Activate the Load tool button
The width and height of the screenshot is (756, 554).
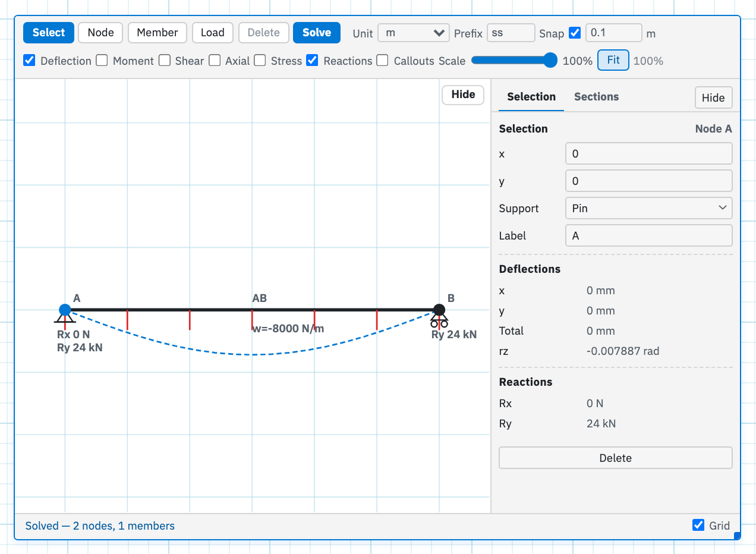click(x=213, y=33)
